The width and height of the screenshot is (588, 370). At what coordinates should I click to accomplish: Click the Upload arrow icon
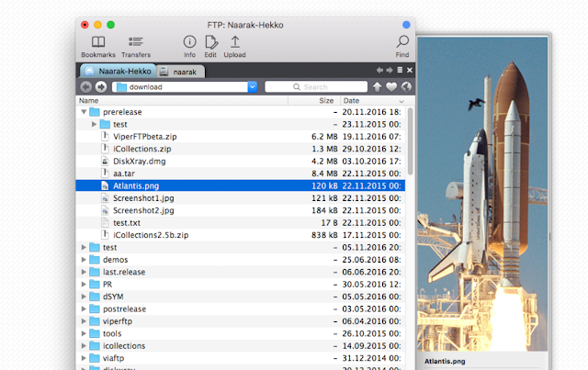click(x=235, y=41)
